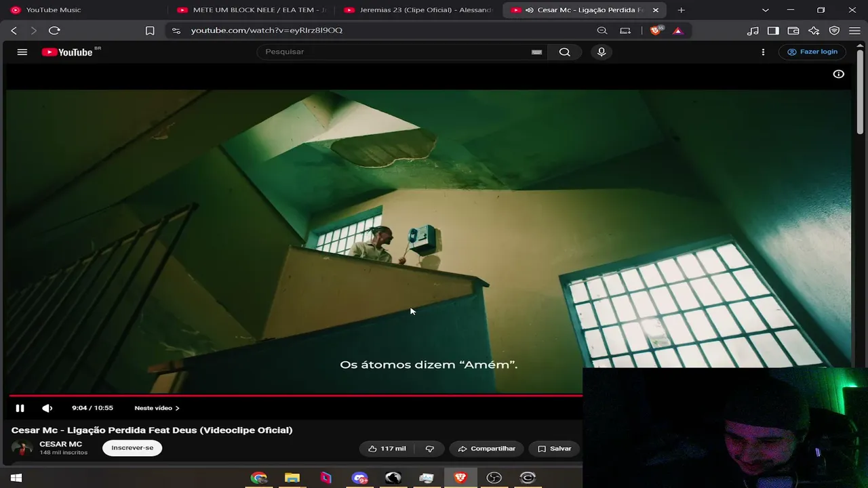Reload the current page
This screenshot has width=868, height=488.
[x=55, y=30]
